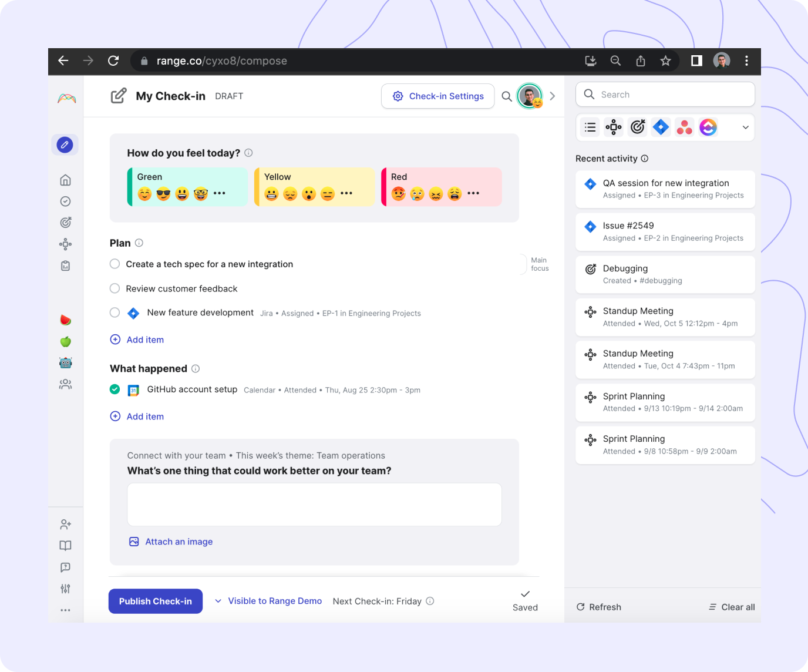Select the Asana integration icon

[x=685, y=127]
